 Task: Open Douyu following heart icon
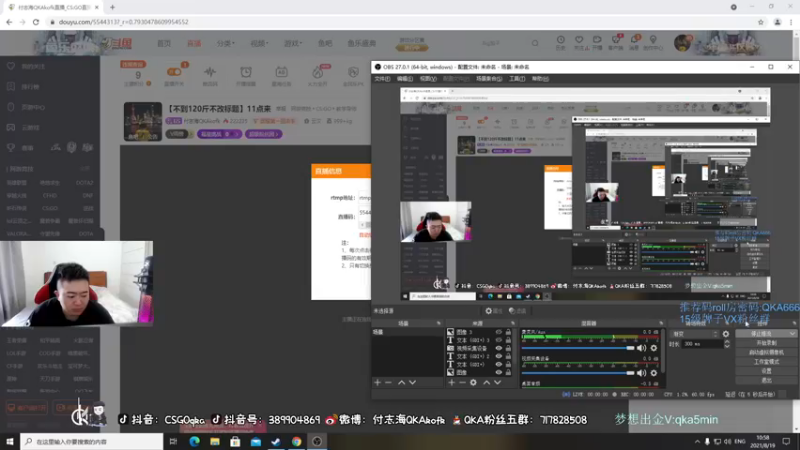(x=579, y=42)
